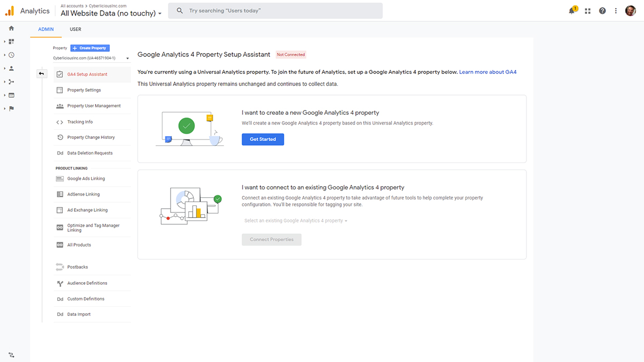Open the Acquisition reports icon
Screen dimensions: 644x362
tap(11, 82)
